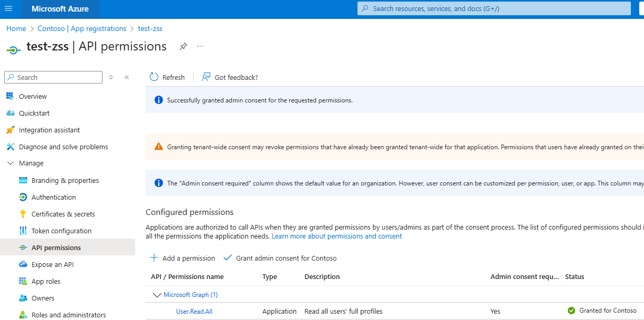Screen dimensions: 644x320
Task: Click the info icon in success banner
Action: tap(158, 100)
